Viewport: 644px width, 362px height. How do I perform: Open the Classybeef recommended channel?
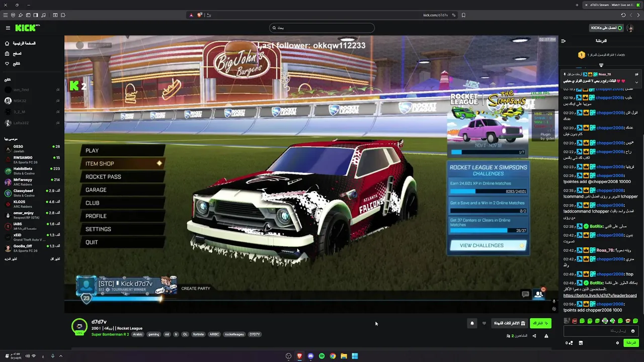point(32,193)
